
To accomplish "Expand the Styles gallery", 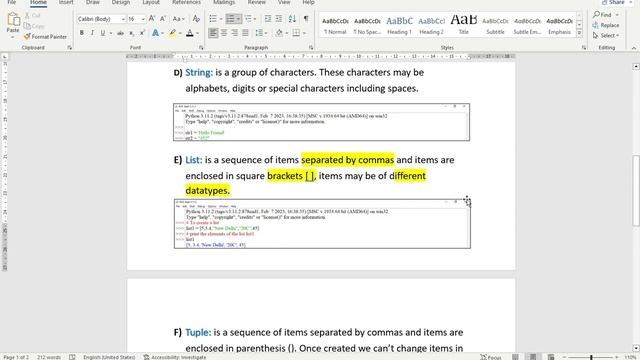I will coord(579,34).
